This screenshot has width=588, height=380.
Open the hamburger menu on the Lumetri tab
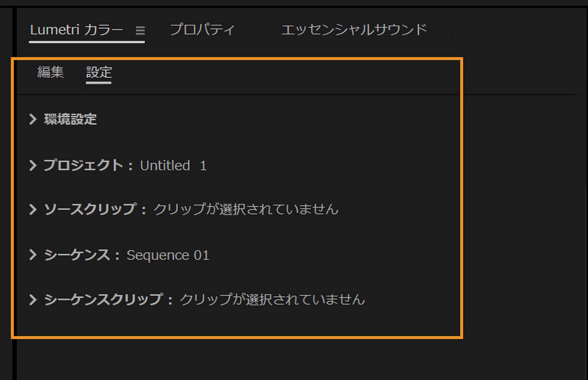140,30
